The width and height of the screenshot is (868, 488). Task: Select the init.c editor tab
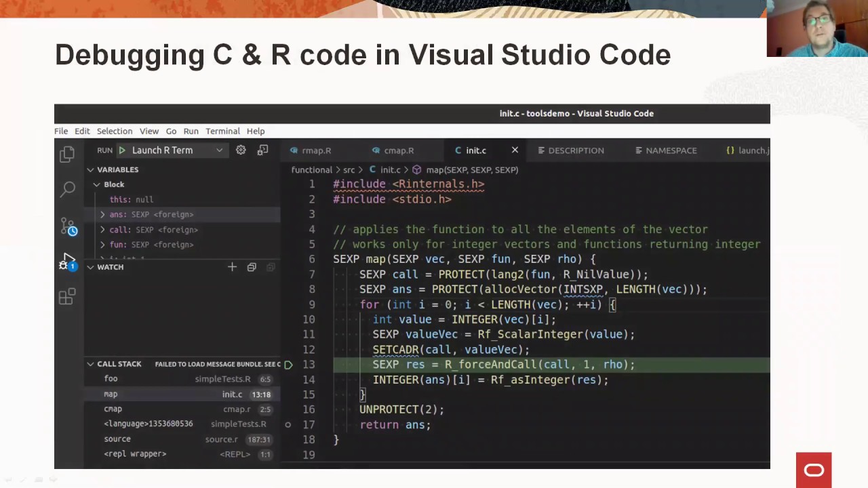475,150
